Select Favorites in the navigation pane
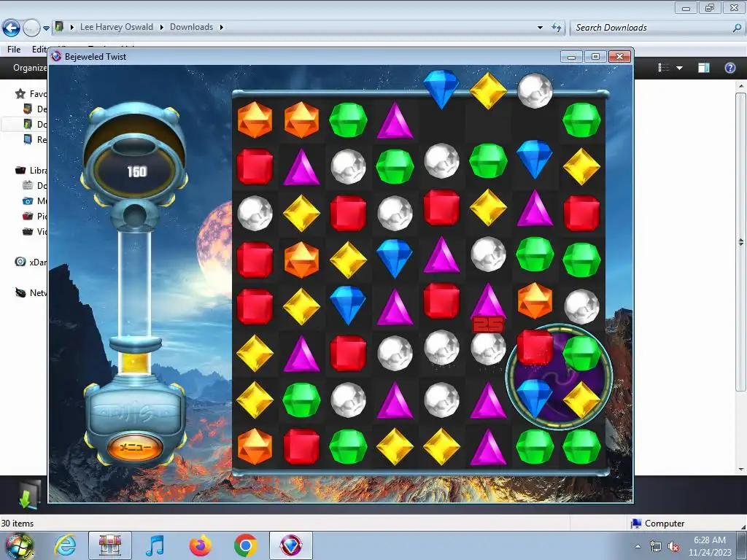This screenshot has height=560, width=747. click(31, 94)
